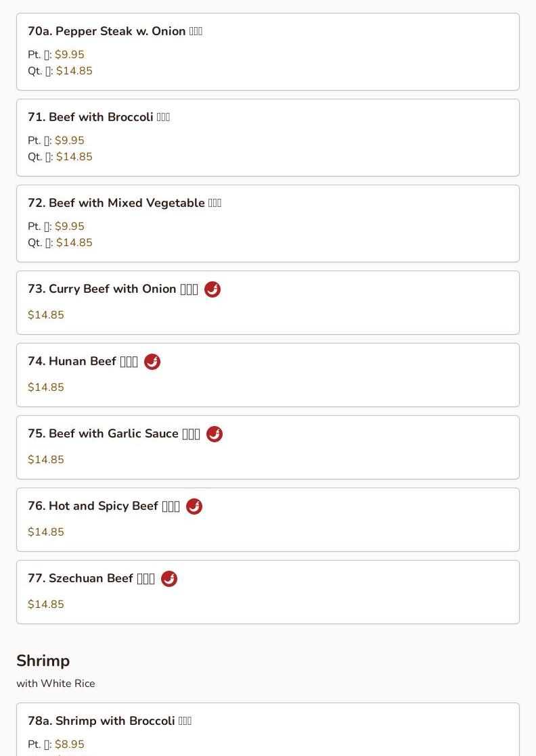Open 70a. Pepper Steak w. Onion item
The image size is (536, 756).
tap(268, 51)
